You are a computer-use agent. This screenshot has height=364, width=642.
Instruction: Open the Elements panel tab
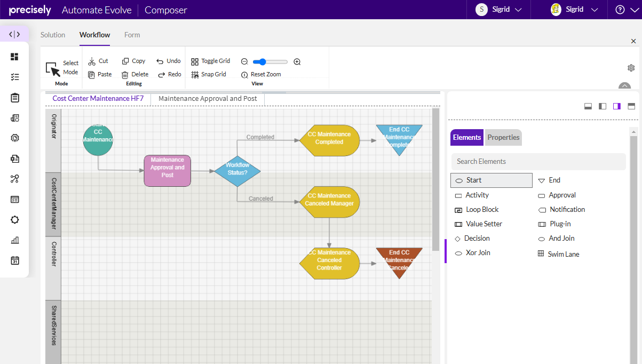point(467,137)
